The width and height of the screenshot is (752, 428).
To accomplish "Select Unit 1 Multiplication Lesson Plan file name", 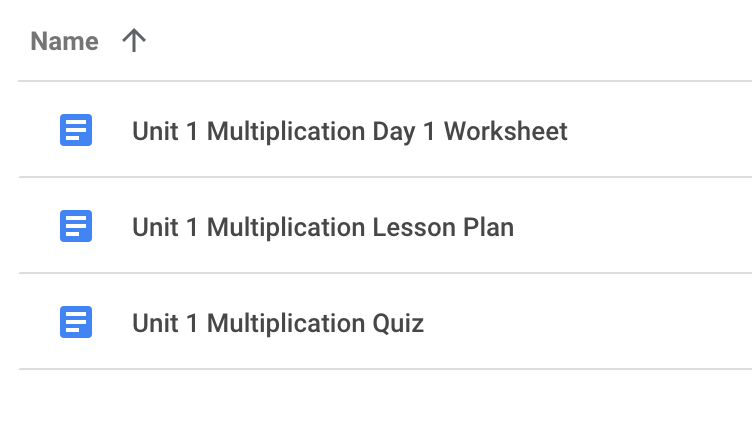I will point(322,227).
